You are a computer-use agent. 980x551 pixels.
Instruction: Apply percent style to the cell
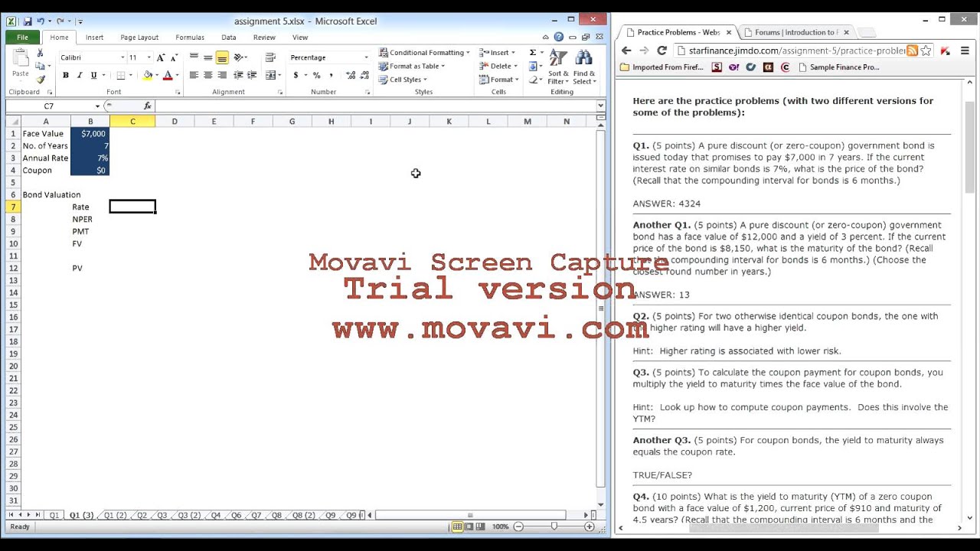tap(316, 75)
